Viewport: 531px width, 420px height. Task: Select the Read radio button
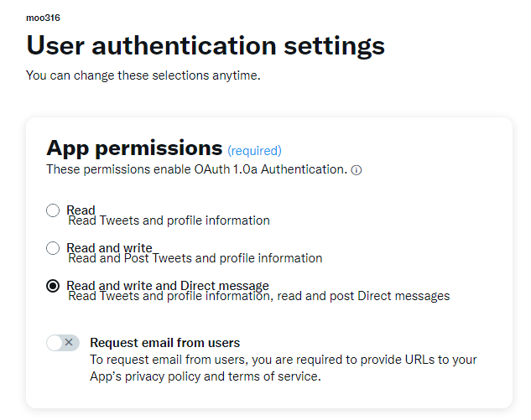pyautogui.click(x=53, y=210)
